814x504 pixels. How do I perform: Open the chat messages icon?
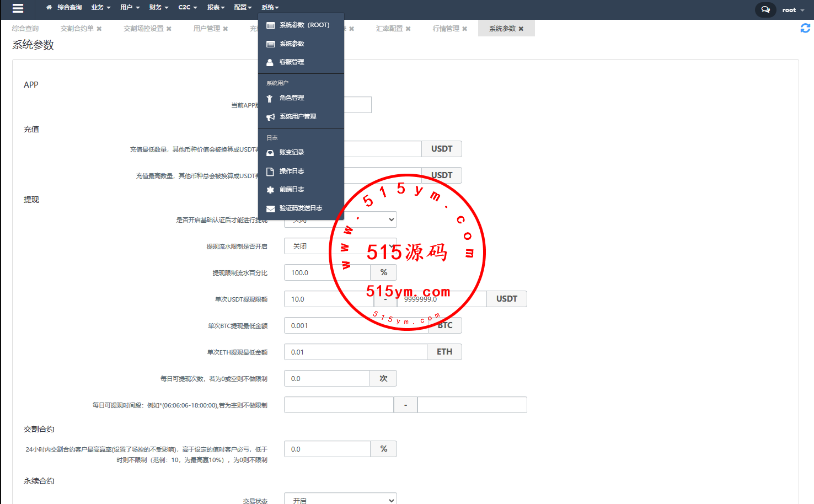[x=765, y=9]
